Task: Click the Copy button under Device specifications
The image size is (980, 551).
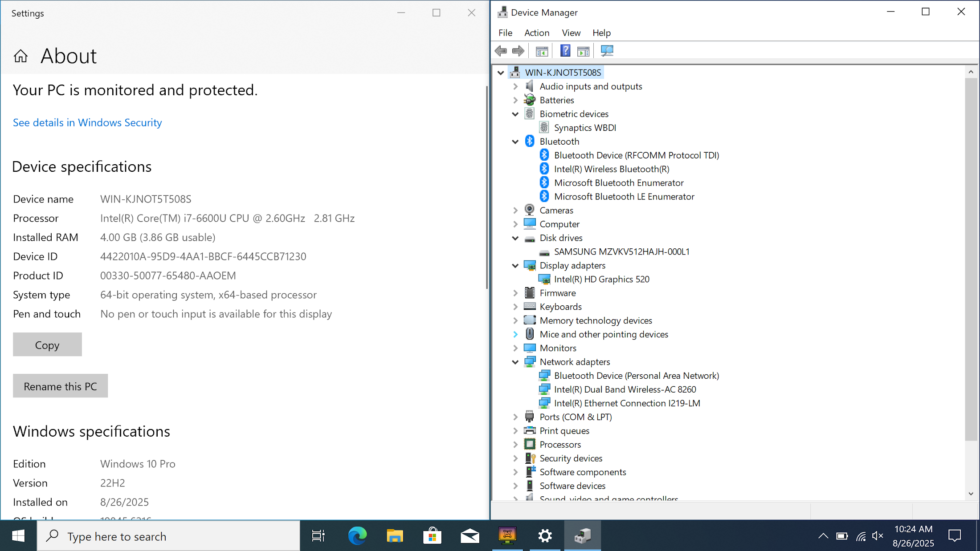Action: pos(47,344)
